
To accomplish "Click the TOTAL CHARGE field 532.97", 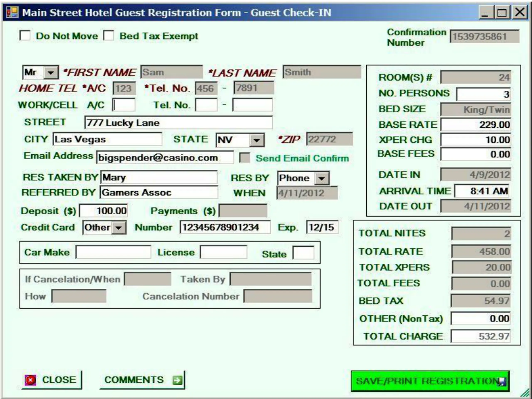I will [481, 336].
